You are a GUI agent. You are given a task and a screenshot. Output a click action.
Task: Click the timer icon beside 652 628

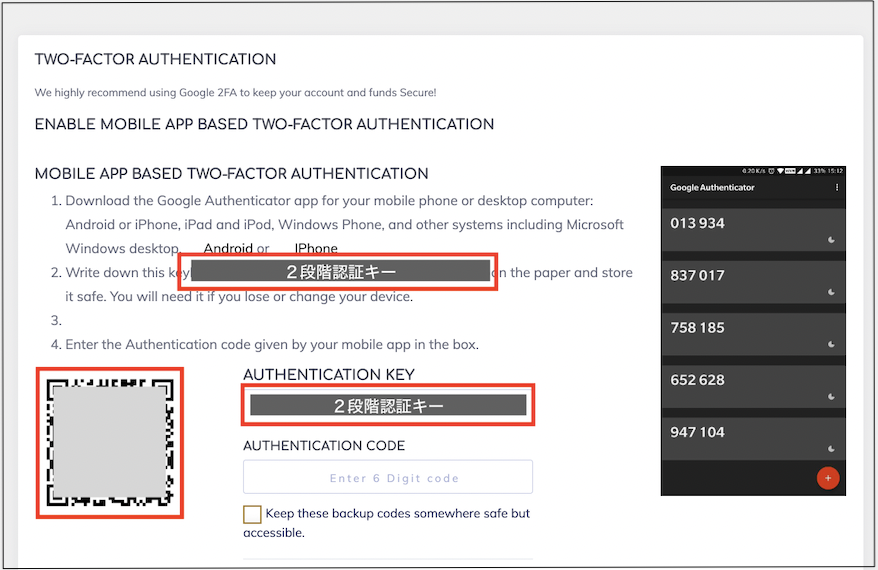pos(832,396)
